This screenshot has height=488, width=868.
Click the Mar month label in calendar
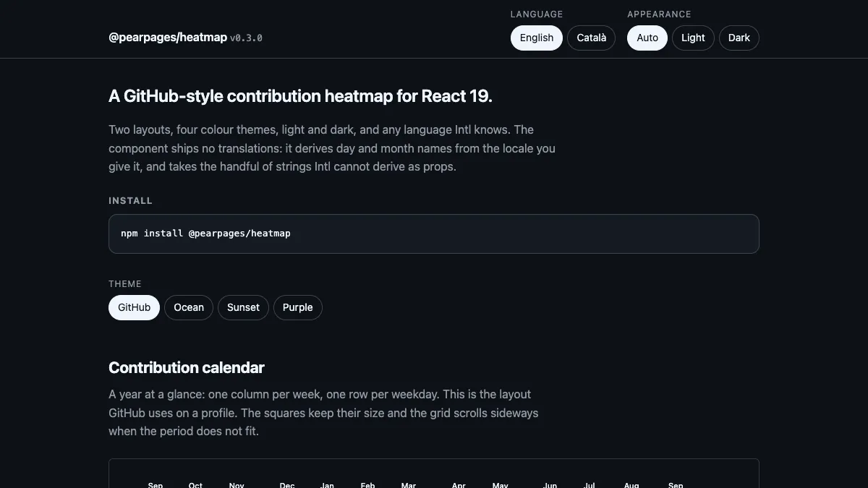click(x=409, y=484)
